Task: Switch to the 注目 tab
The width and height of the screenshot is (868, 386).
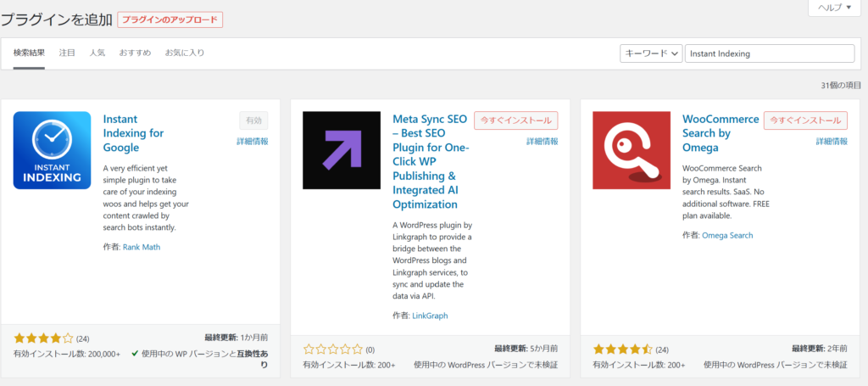Action: (x=67, y=53)
